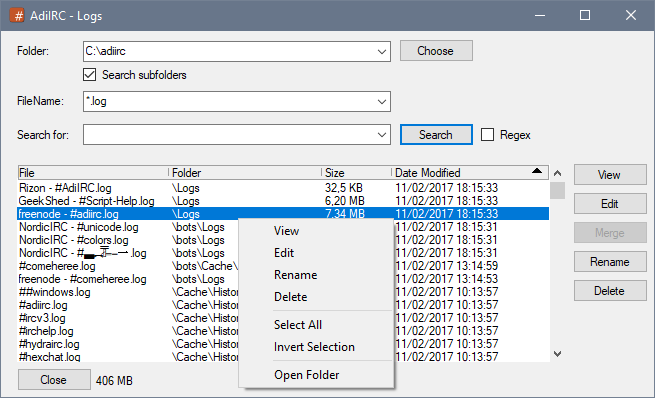This screenshot has width=655, height=398.
Task: Click the Choose folder button
Action: 436,51
